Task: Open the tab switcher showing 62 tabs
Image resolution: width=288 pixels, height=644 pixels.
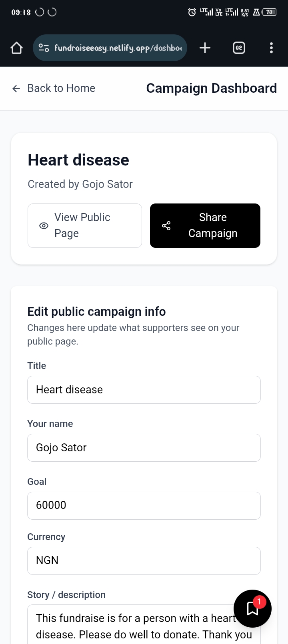Action: (x=239, y=48)
